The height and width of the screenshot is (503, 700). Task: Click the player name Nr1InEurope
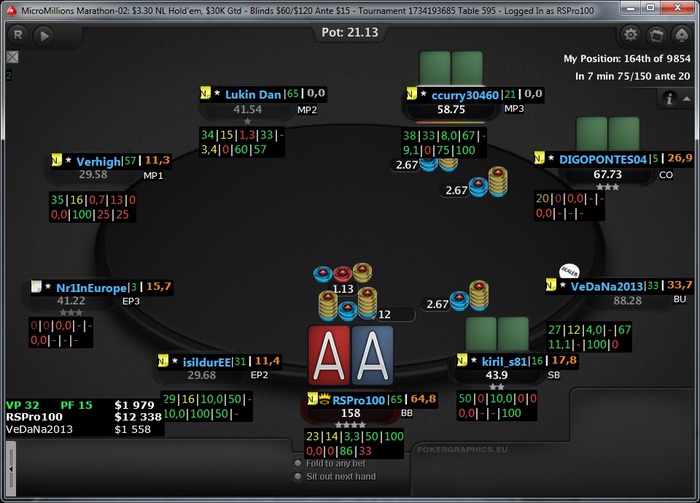[91, 288]
